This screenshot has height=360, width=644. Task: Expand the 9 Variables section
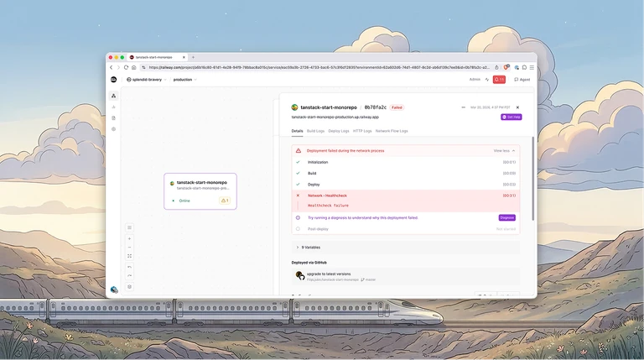(x=405, y=248)
